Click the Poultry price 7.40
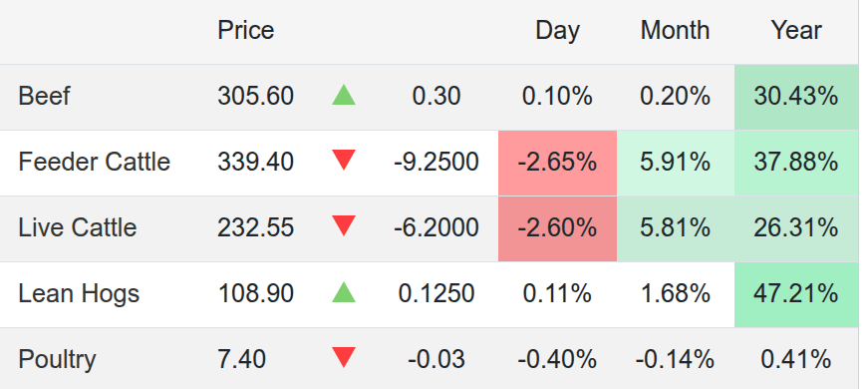Screen dimensions: 868x389 (x=241, y=360)
